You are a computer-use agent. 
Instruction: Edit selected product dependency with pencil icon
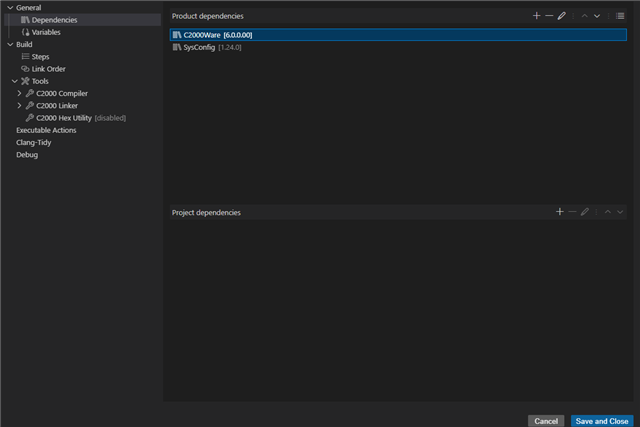pyautogui.click(x=562, y=16)
